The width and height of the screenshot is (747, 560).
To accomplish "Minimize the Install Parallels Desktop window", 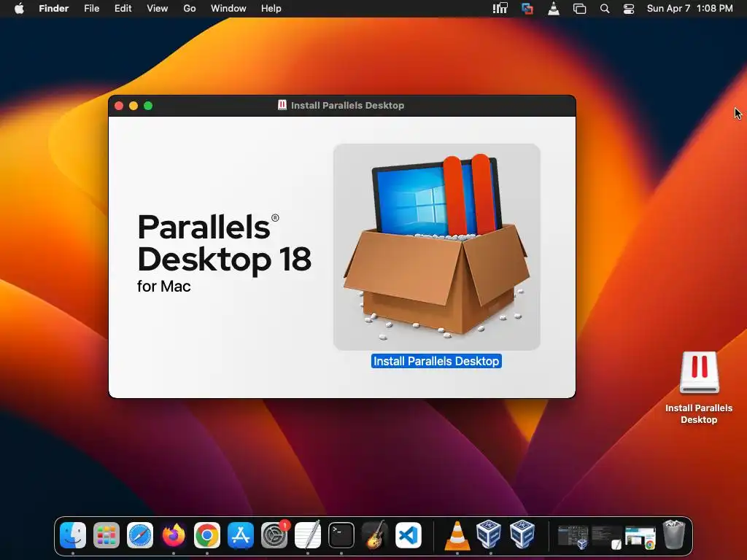I will 133,106.
